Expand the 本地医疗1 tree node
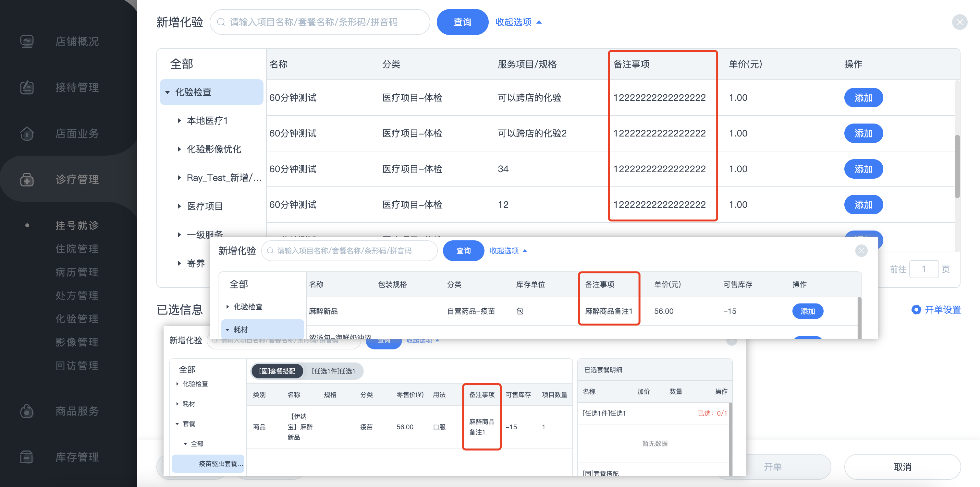This screenshot has width=980, height=487. [x=179, y=121]
